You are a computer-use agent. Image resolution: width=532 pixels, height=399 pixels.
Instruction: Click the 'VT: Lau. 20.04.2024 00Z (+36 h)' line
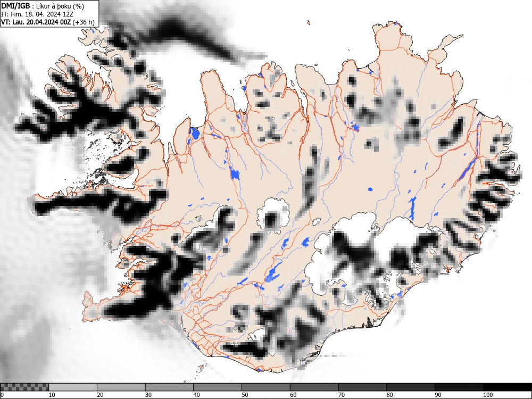pos(48,22)
